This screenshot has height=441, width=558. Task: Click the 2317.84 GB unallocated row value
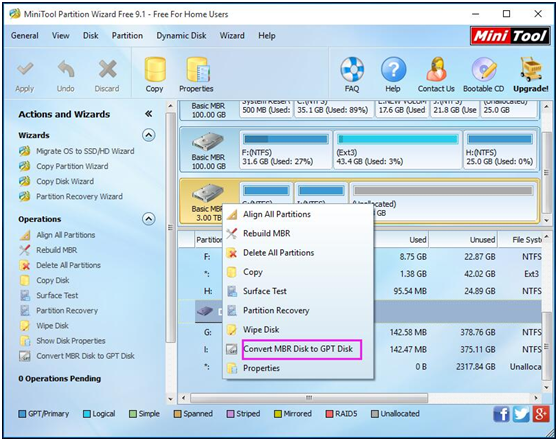(x=475, y=367)
